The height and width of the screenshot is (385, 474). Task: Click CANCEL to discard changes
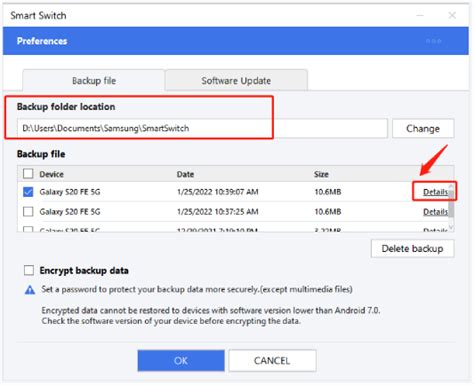point(272,360)
